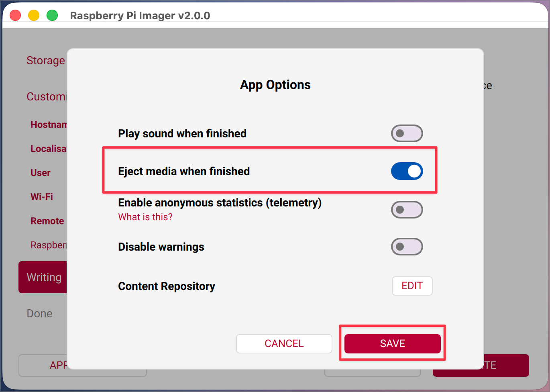550x392 pixels.
Task: Disable Eject media when finished
Action: (x=407, y=171)
